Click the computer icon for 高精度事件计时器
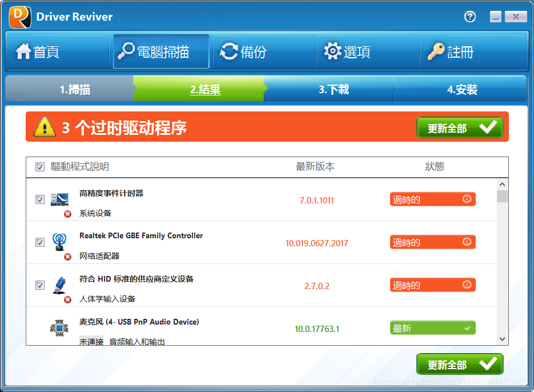The image size is (534, 392). coord(59,199)
